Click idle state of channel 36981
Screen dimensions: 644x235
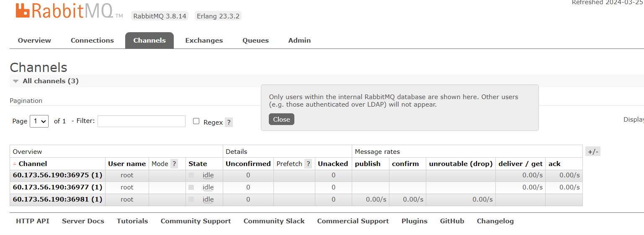208,199
